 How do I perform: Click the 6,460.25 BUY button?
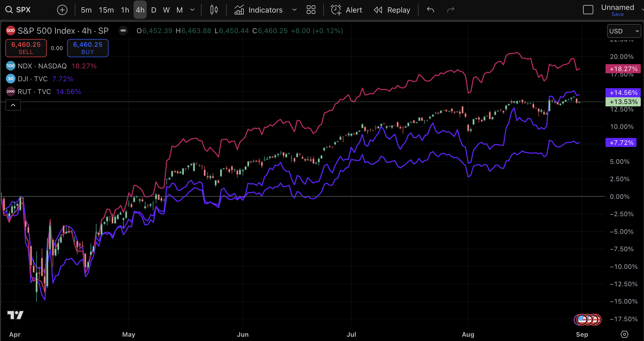(88, 48)
